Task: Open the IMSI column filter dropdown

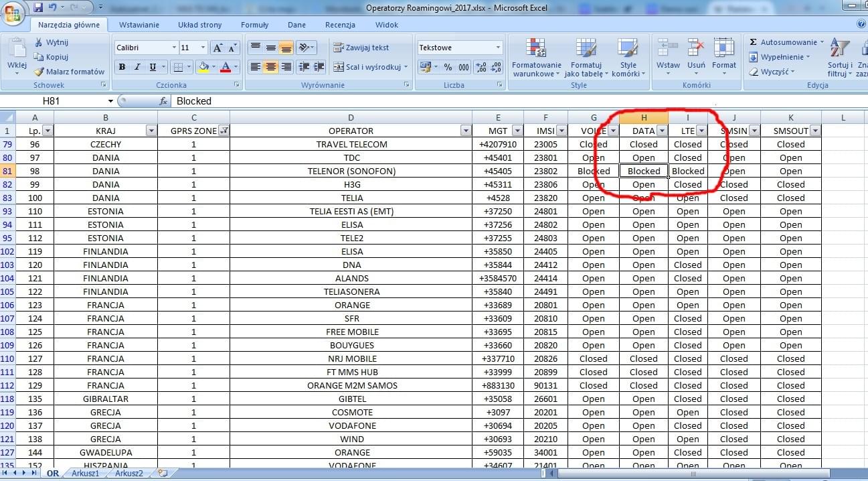Action: coord(561,131)
